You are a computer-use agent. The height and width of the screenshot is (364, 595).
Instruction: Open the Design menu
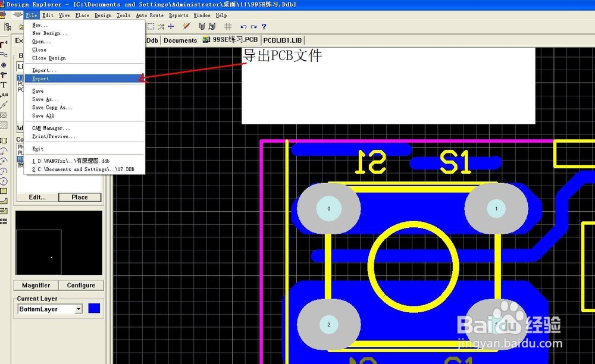click(103, 15)
